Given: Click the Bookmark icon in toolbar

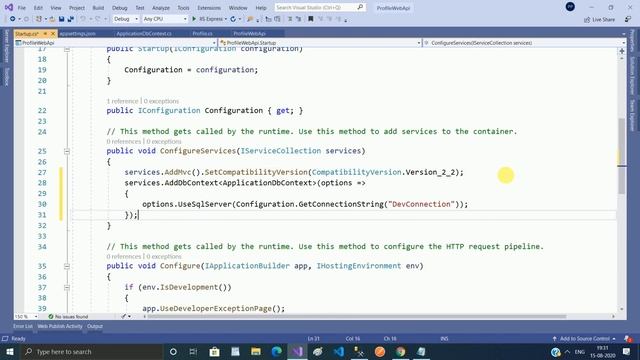Looking at the screenshot, I should [x=311, y=19].
